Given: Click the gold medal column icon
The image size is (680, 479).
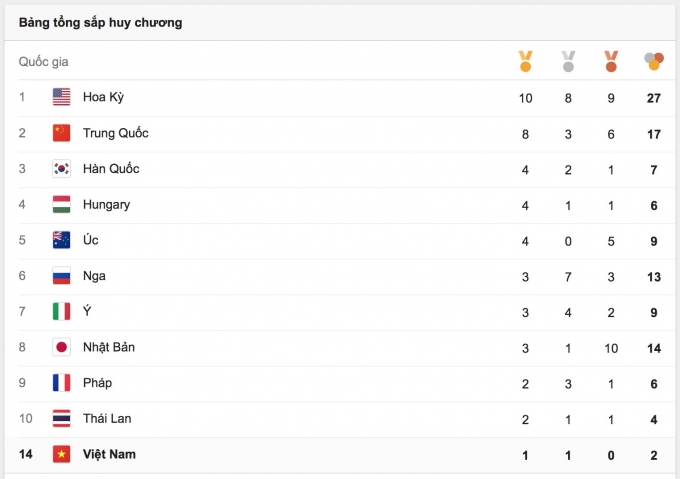Looking at the screenshot, I should pos(525,61).
